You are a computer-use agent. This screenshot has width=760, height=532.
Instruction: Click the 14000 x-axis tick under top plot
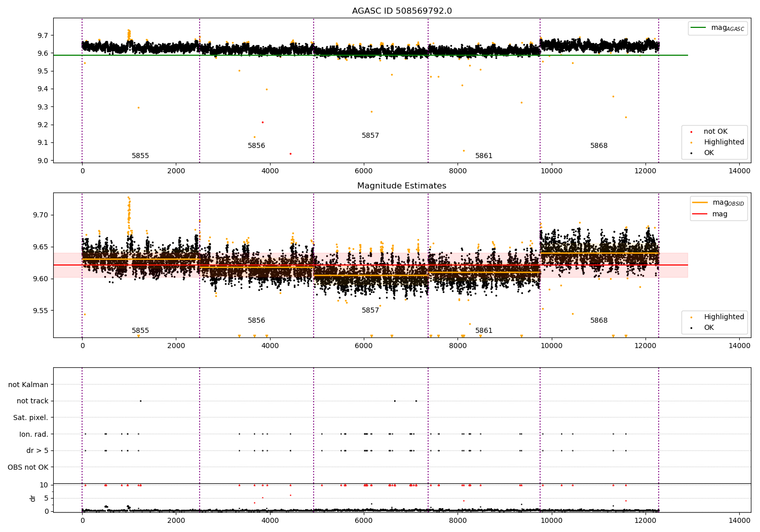coord(739,171)
